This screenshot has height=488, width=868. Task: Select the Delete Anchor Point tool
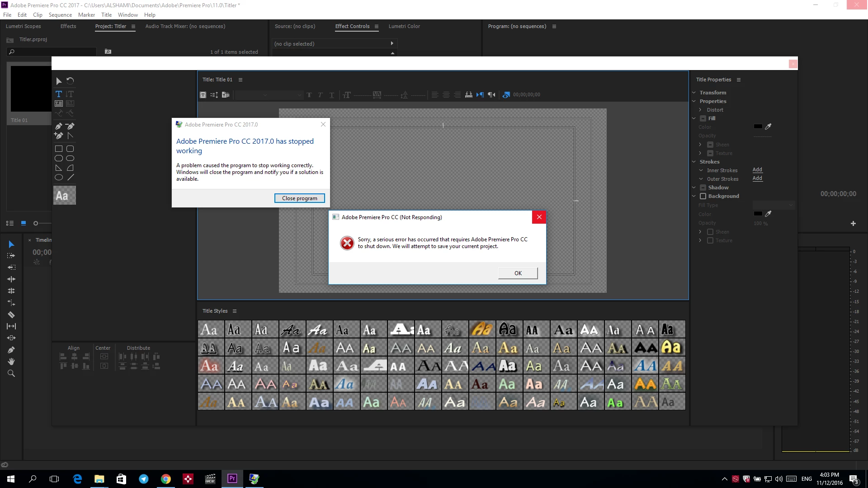click(x=70, y=126)
